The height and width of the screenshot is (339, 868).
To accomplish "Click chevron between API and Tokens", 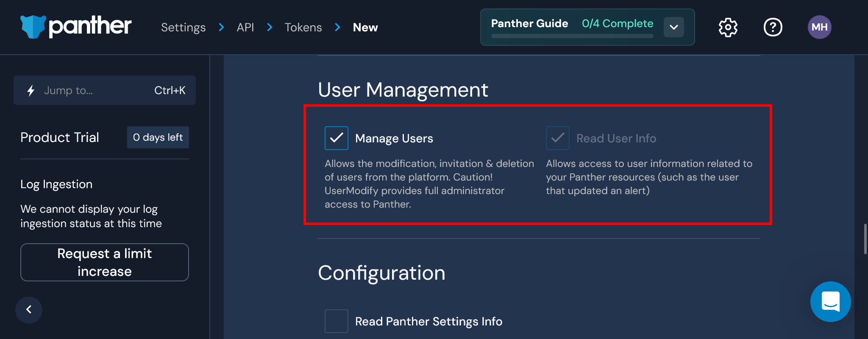I will click(x=270, y=28).
